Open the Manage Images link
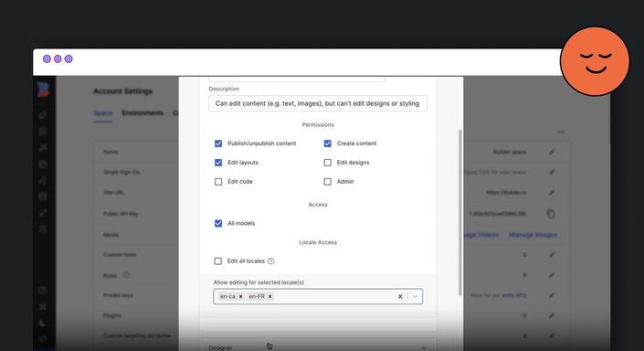The height and width of the screenshot is (351, 644). pos(533,235)
